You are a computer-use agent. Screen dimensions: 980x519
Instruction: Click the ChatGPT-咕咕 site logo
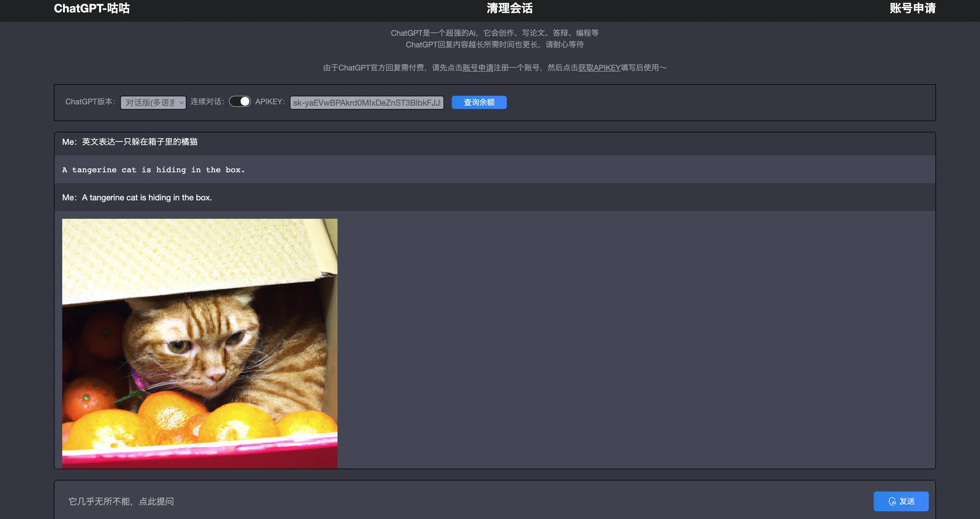click(92, 8)
